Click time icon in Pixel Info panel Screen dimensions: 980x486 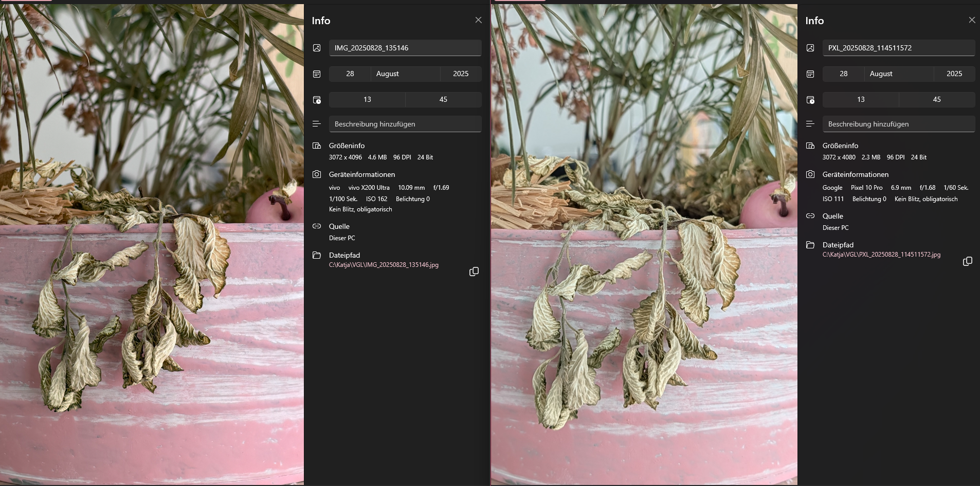[x=810, y=100]
